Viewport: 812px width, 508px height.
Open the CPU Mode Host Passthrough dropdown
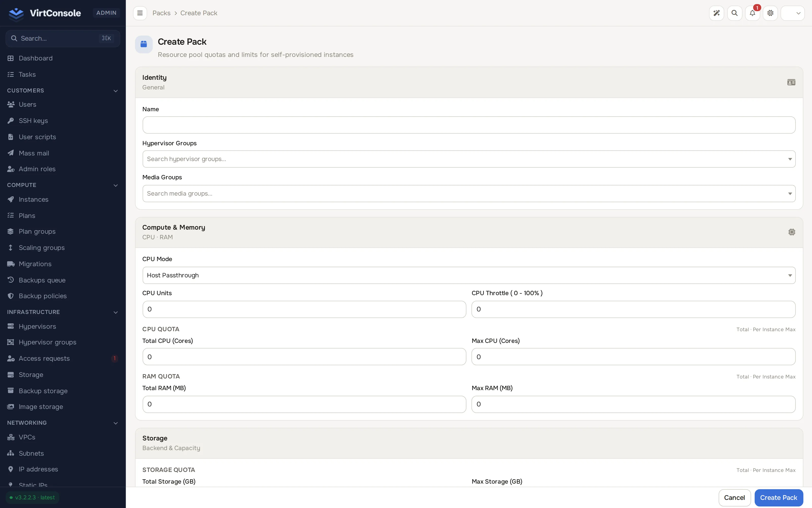click(x=469, y=276)
